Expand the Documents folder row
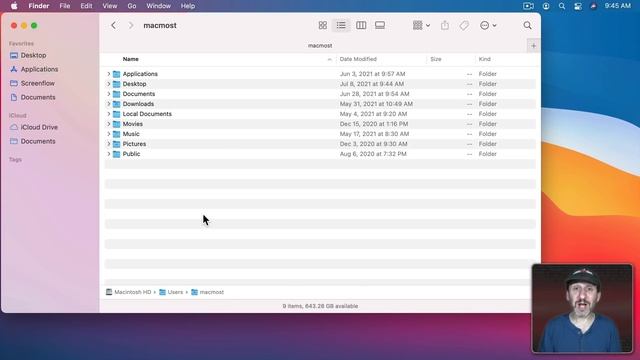This screenshot has width=640, height=360. 109,94
